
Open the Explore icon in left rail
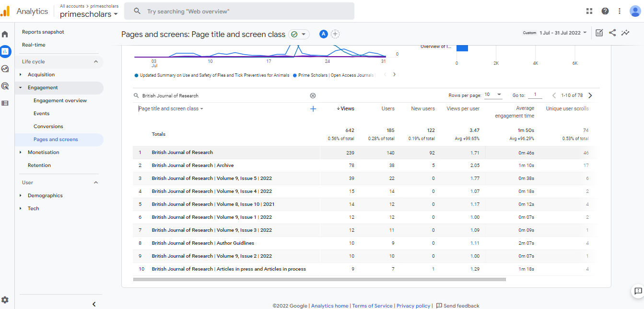coord(5,69)
